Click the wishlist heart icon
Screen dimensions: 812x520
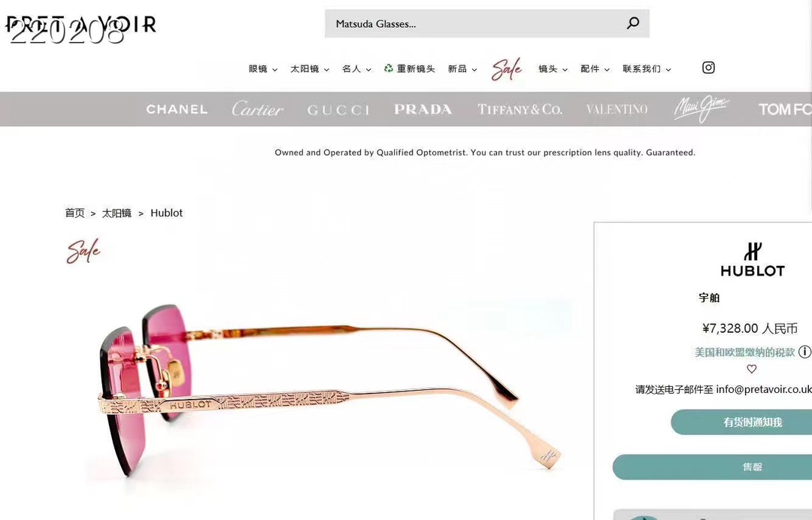751,369
